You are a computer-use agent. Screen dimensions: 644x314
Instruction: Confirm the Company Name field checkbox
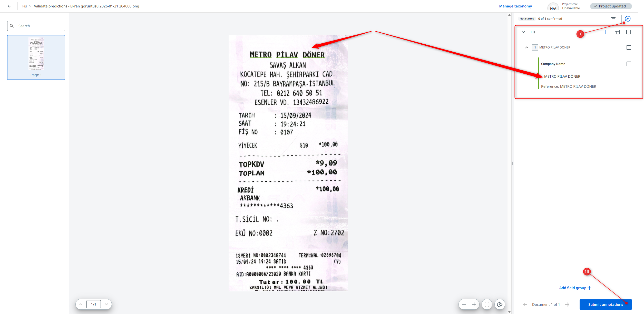[x=629, y=64]
